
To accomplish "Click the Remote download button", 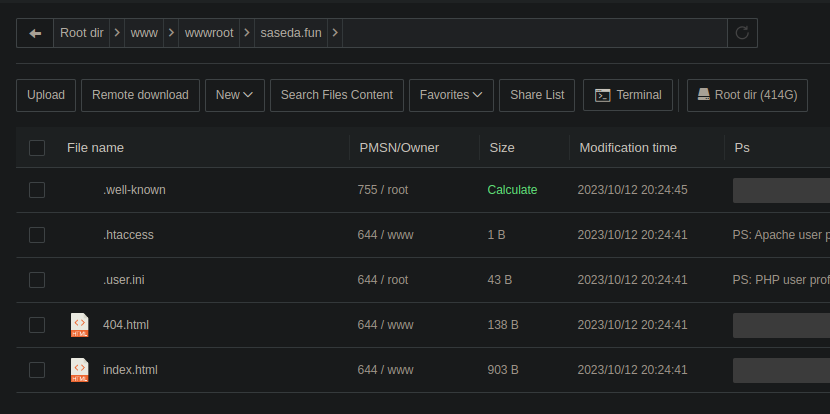I will [x=140, y=95].
